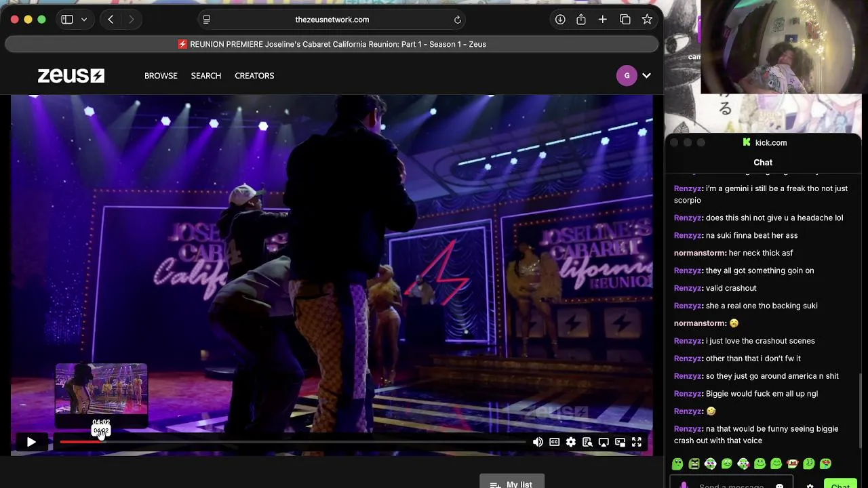Open the Zeus home logo
868x488 pixels.
coord(71,75)
